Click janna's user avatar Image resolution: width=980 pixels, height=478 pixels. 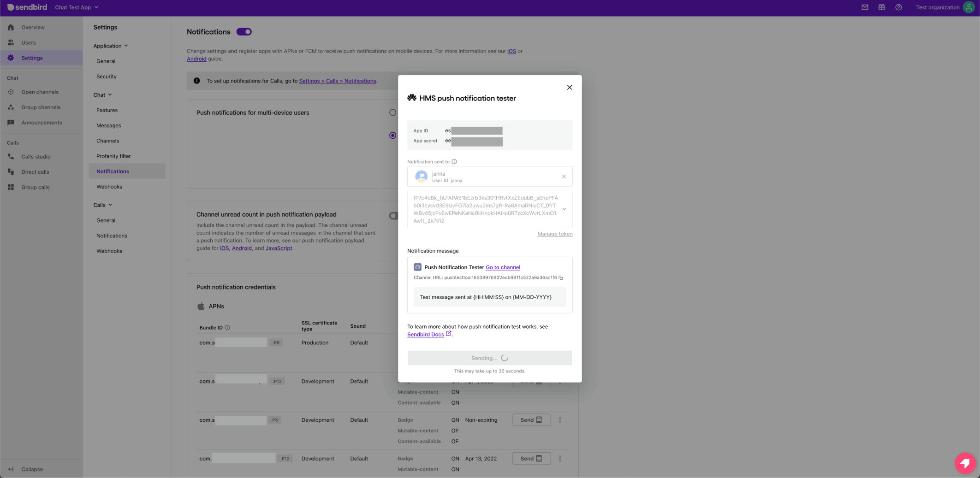[x=421, y=177]
